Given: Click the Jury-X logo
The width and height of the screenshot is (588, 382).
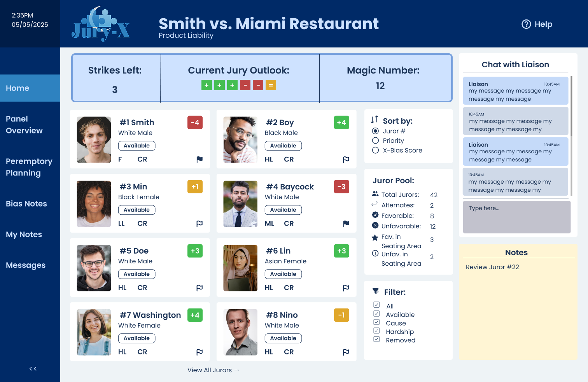Looking at the screenshot, I should tap(101, 24).
